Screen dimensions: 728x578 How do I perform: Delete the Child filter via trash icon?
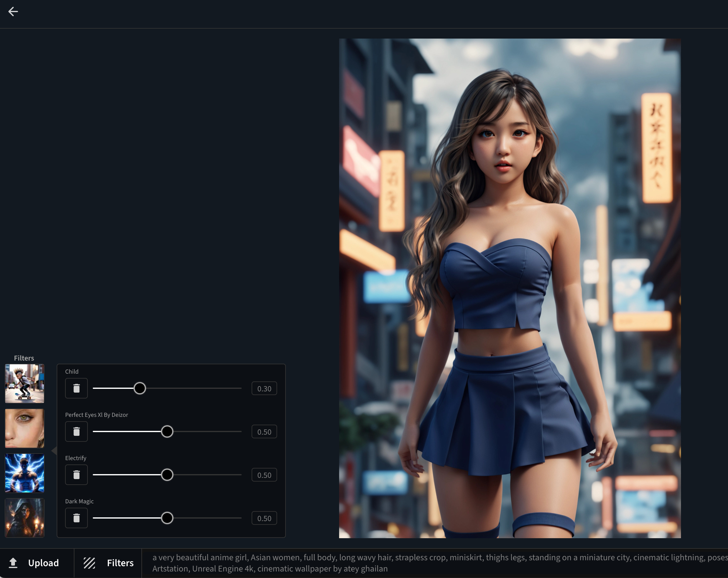click(x=76, y=388)
